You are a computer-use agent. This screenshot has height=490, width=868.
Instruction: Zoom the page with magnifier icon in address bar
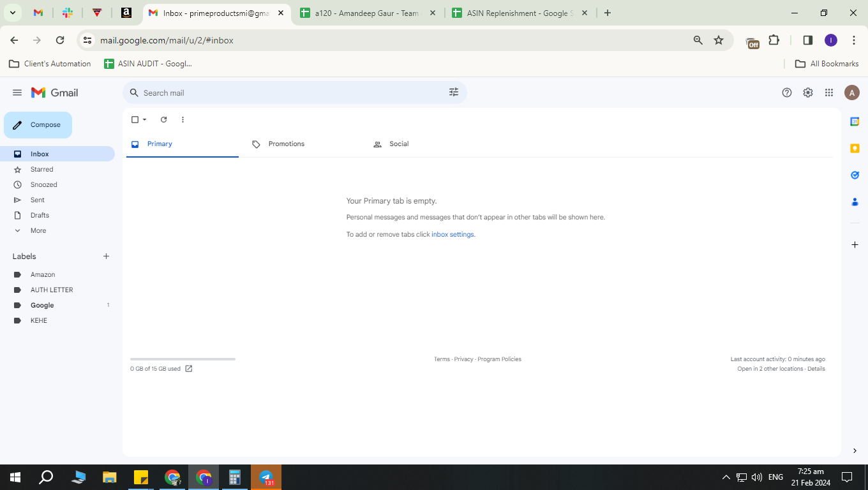pyautogui.click(x=698, y=40)
